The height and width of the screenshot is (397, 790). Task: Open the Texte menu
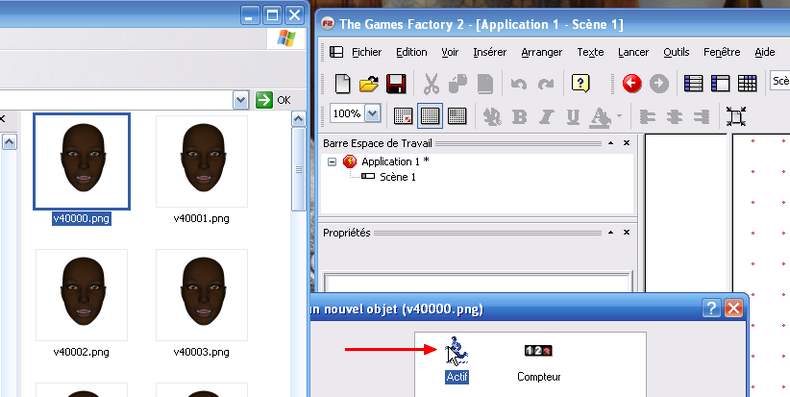coord(590,52)
